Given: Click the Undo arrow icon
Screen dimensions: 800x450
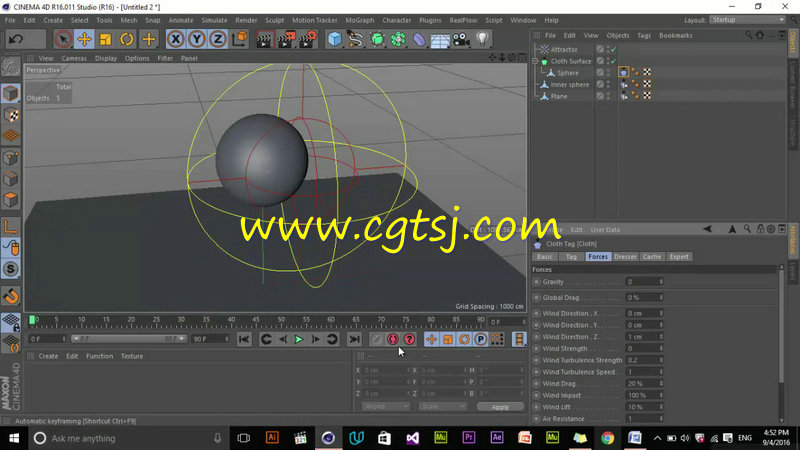Looking at the screenshot, I should 16,39.
